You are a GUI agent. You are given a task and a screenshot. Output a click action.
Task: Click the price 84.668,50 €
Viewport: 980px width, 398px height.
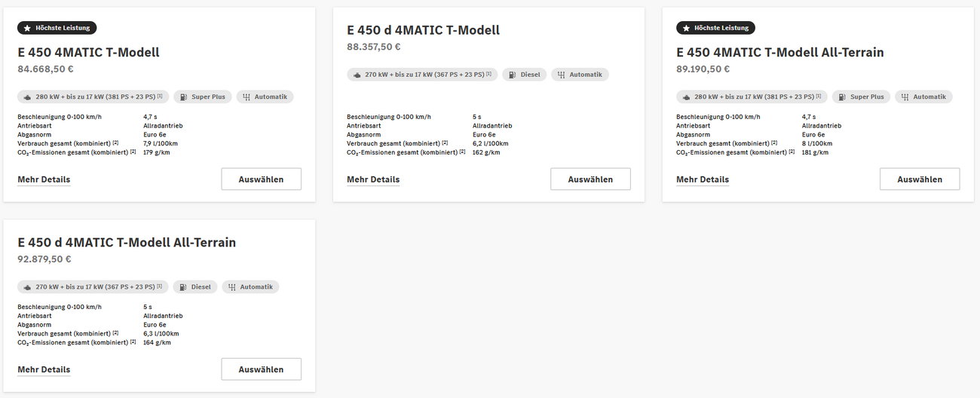45,69
